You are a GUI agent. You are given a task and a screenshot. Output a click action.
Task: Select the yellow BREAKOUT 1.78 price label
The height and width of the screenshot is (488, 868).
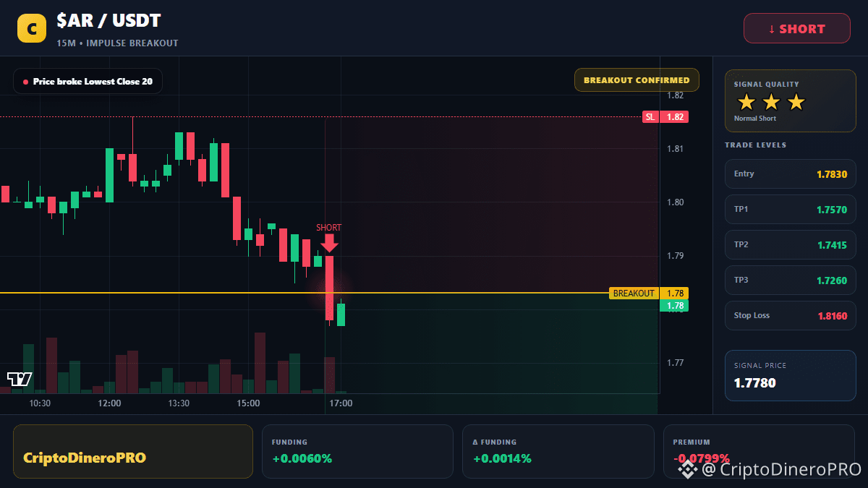pos(649,293)
